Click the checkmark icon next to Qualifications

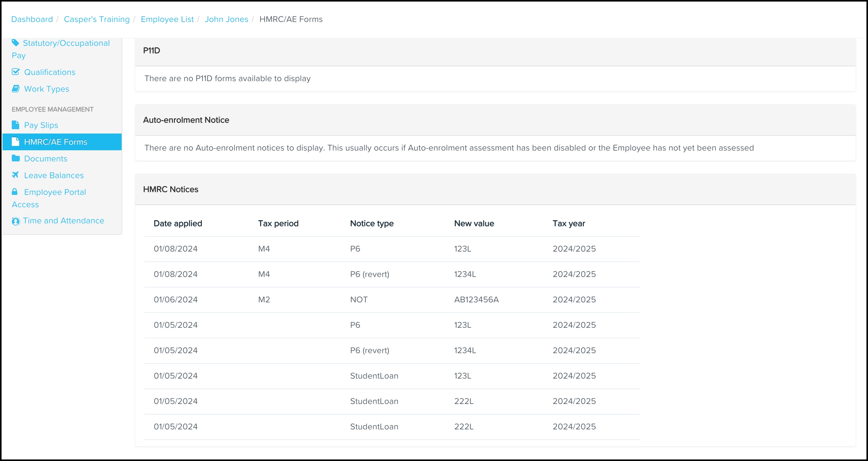(x=15, y=72)
